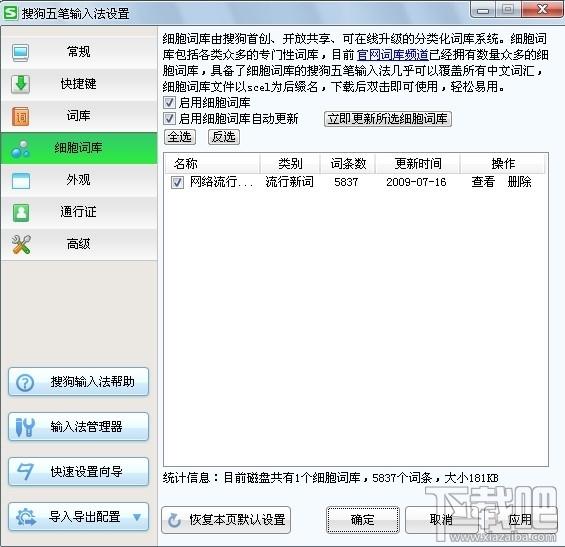Disable 启用细胞词库自动更新 checkbox
This screenshot has width=565, height=547.
coord(169,118)
